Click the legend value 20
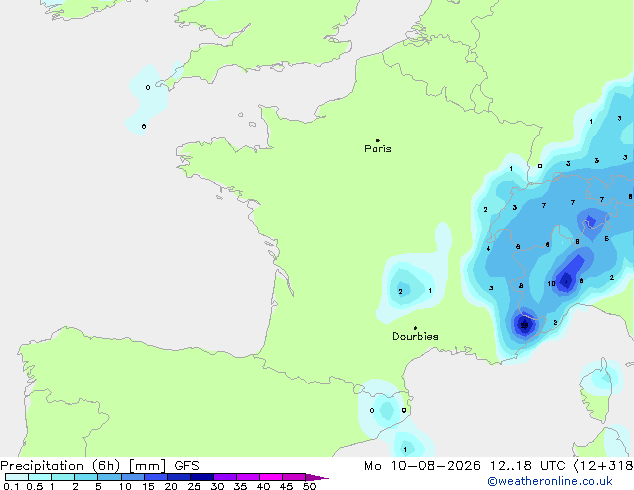Viewport: 634px width, 490px height. (x=171, y=486)
